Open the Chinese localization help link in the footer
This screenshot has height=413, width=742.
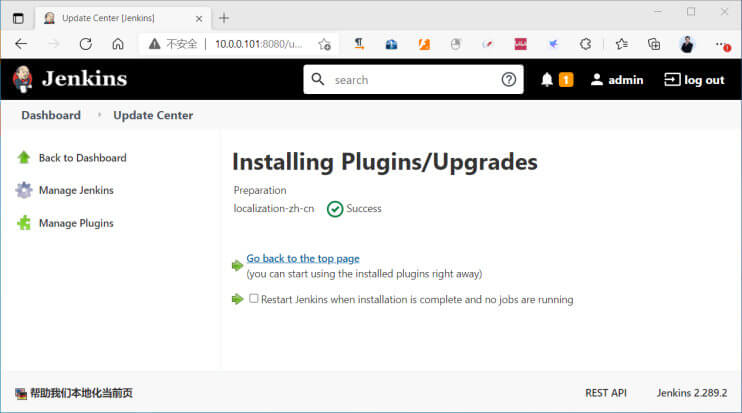click(x=81, y=393)
